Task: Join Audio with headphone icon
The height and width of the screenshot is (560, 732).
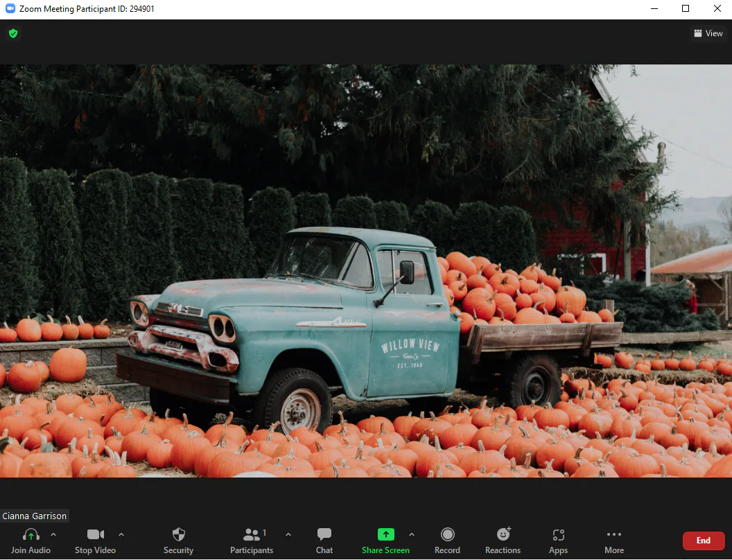Action: (x=31, y=541)
